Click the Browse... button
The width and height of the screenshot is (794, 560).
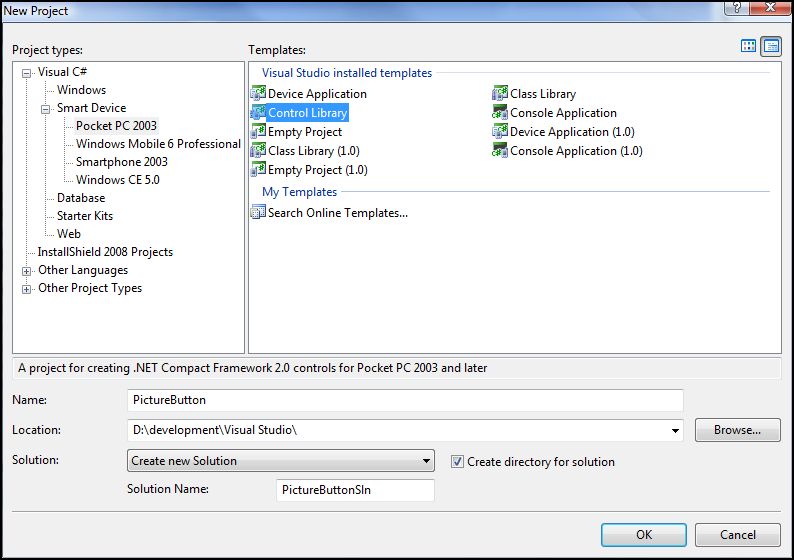click(x=737, y=430)
